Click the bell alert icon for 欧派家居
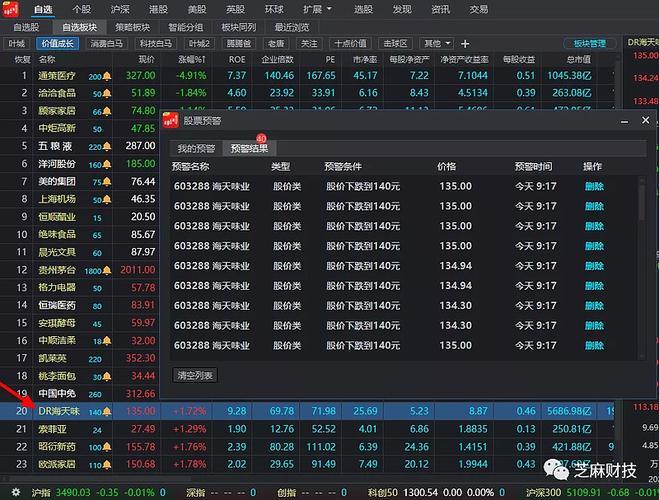The height and width of the screenshot is (500, 659). click(x=107, y=465)
